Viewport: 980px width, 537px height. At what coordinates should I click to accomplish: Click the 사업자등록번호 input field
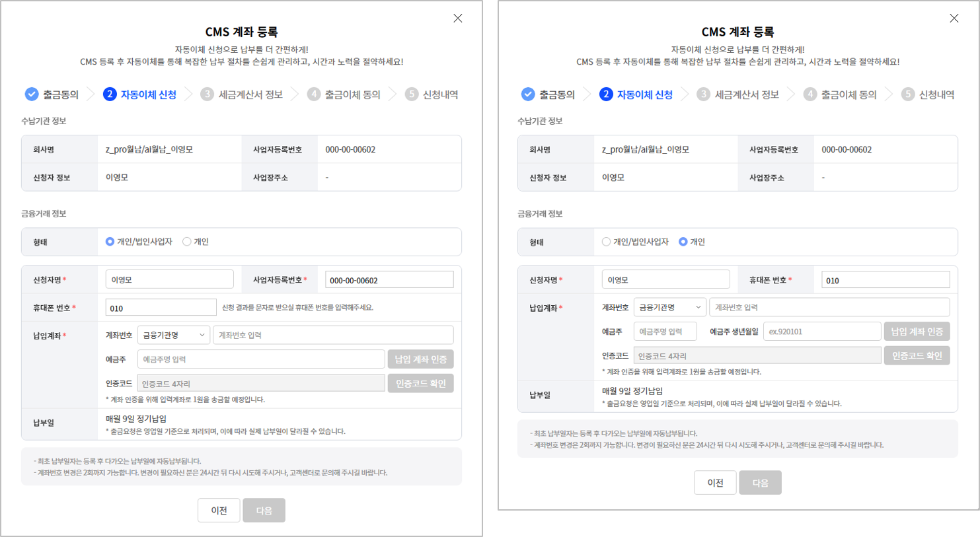tap(389, 280)
